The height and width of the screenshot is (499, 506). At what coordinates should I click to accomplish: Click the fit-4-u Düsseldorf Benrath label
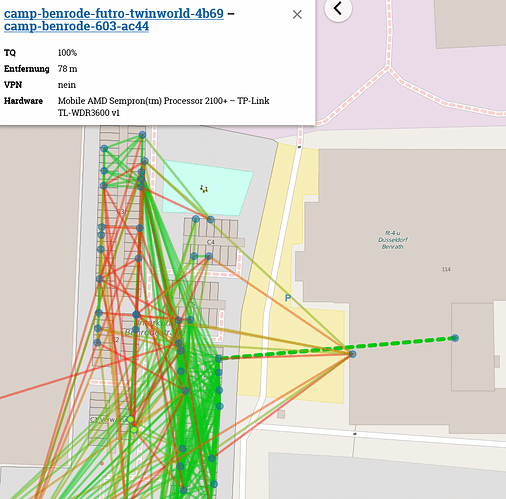click(393, 240)
